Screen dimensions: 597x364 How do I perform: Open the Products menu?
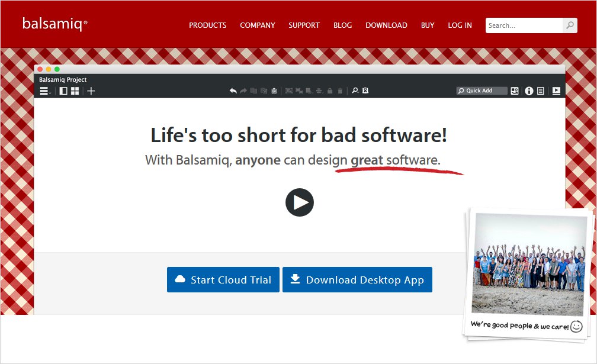click(207, 25)
